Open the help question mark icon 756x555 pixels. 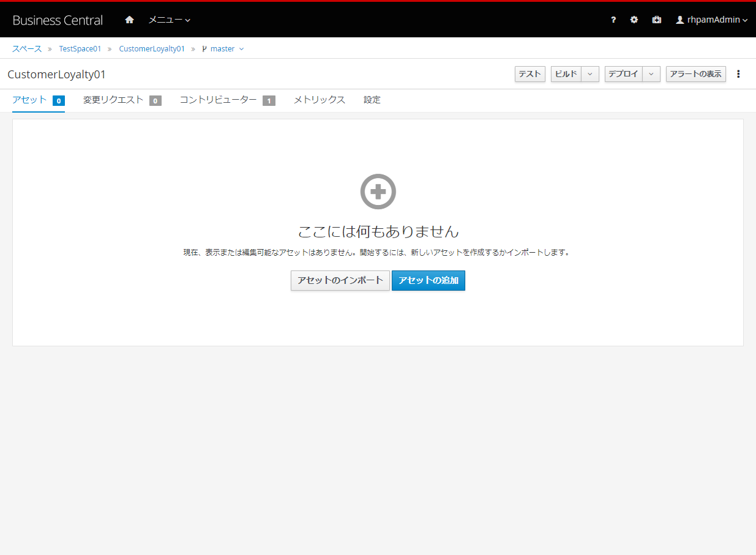[613, 20]
